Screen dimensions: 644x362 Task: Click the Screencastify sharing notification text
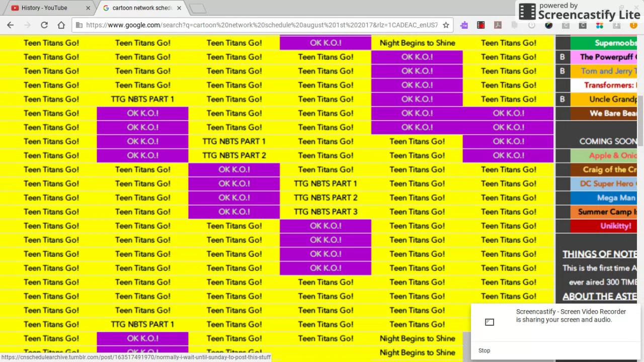(571, 316)
